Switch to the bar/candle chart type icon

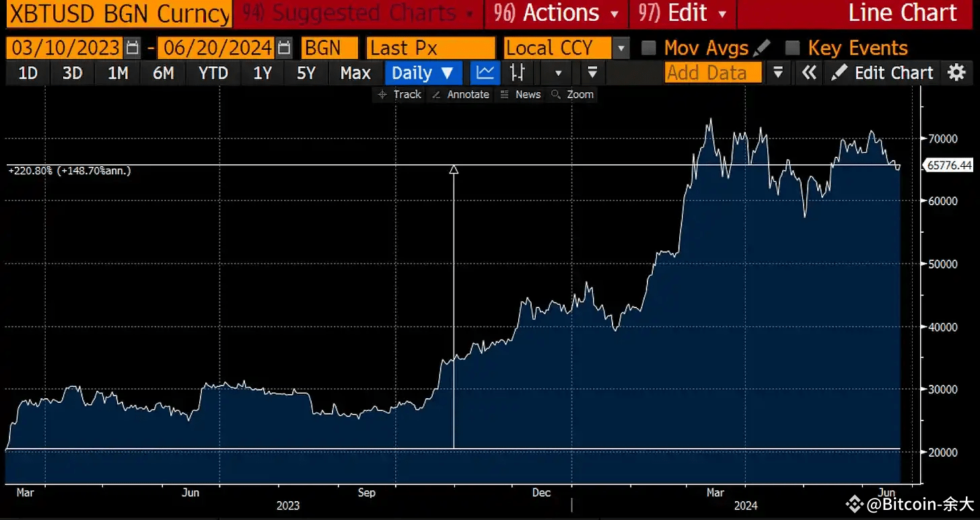click(518, 73)
